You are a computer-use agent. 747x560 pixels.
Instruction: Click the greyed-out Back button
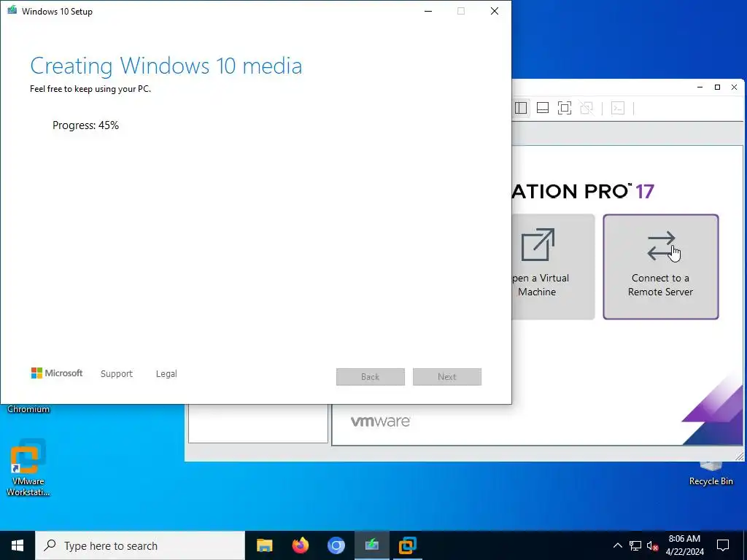[370, 377]
